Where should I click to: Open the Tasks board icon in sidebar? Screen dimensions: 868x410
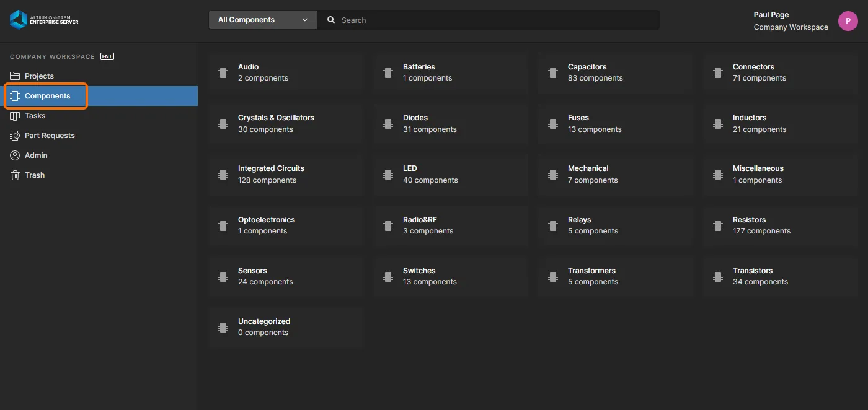[x=15, y=116]
